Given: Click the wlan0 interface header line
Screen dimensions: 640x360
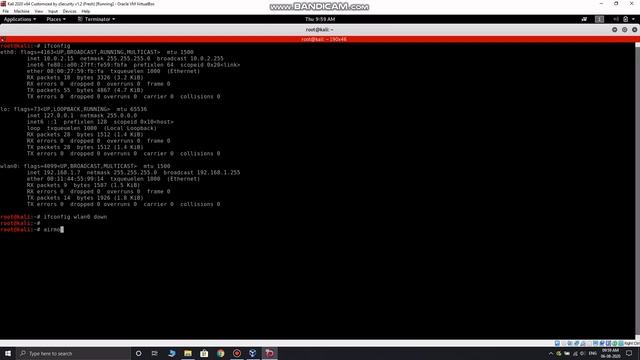Looking at the screenshot, I should click(85, 166).
